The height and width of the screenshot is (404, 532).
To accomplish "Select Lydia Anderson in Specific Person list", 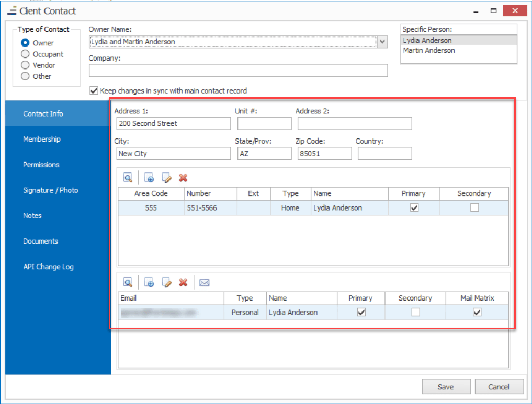I will [x=459, y=40].
